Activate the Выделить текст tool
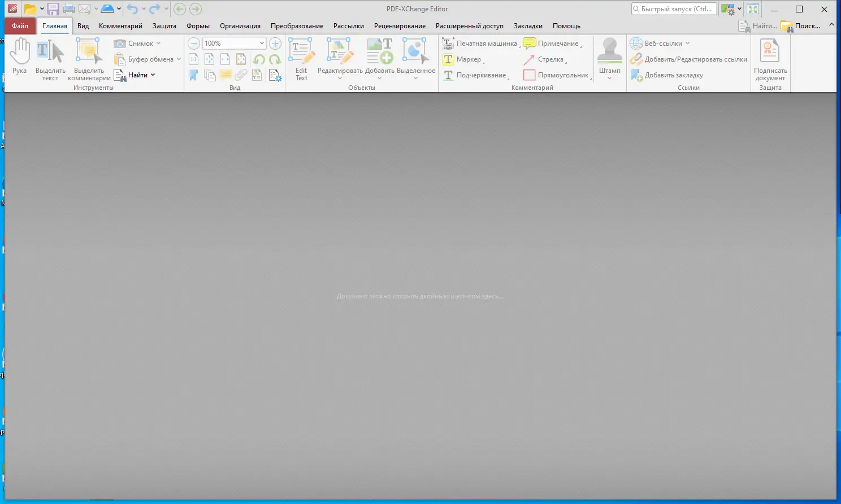Viewport: 841px width, 504px height. pyautogui.click(x=50, y=60)
